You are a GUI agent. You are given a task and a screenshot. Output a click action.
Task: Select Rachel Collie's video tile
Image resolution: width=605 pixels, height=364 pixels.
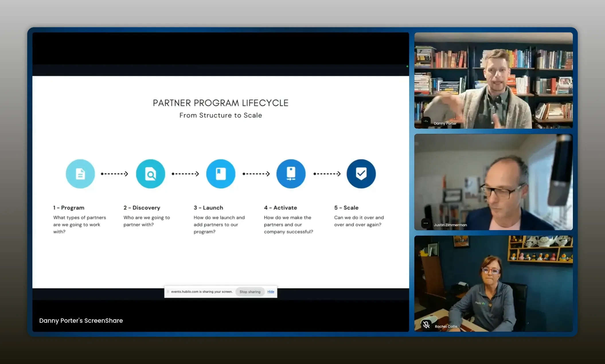[493, 284]
